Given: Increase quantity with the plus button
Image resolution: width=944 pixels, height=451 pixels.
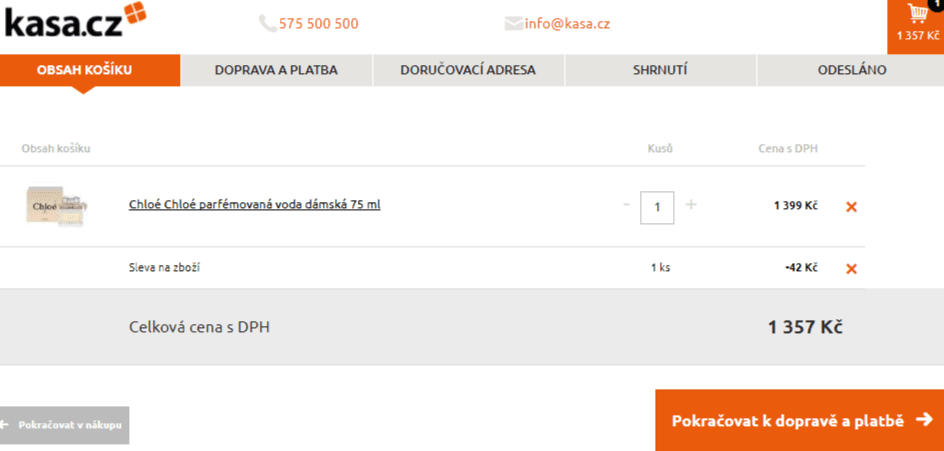Looking at the screenshot, I should [691, 205].
